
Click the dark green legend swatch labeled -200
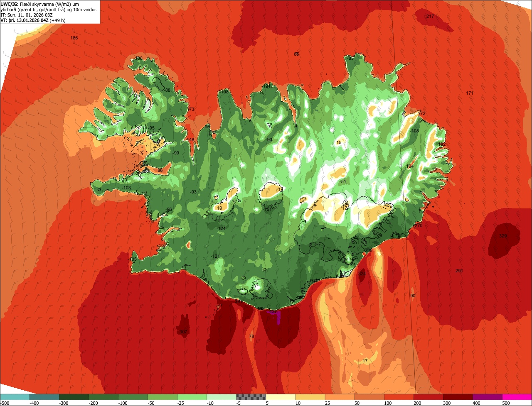point(103,397)
